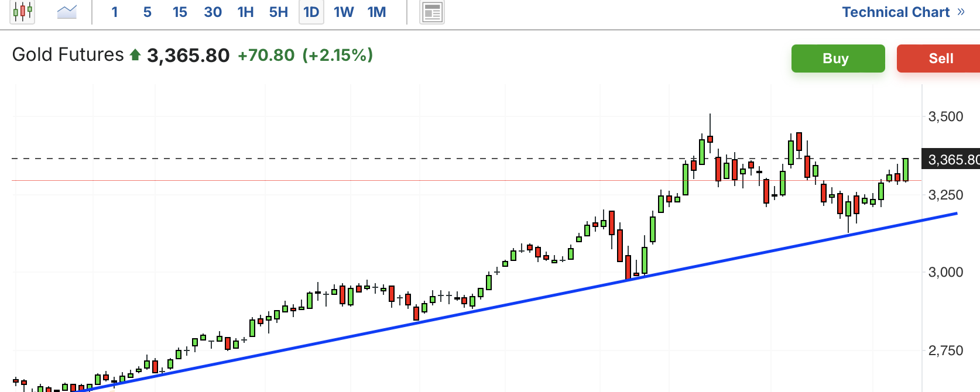Select the 5 minute timeframe
Viewport: 980px width, 392px height.
pos(147,12)
